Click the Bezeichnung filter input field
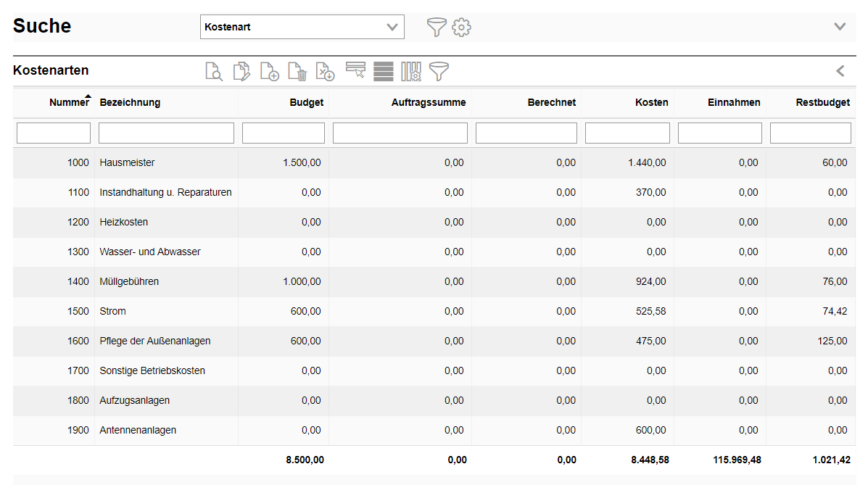 166,133
